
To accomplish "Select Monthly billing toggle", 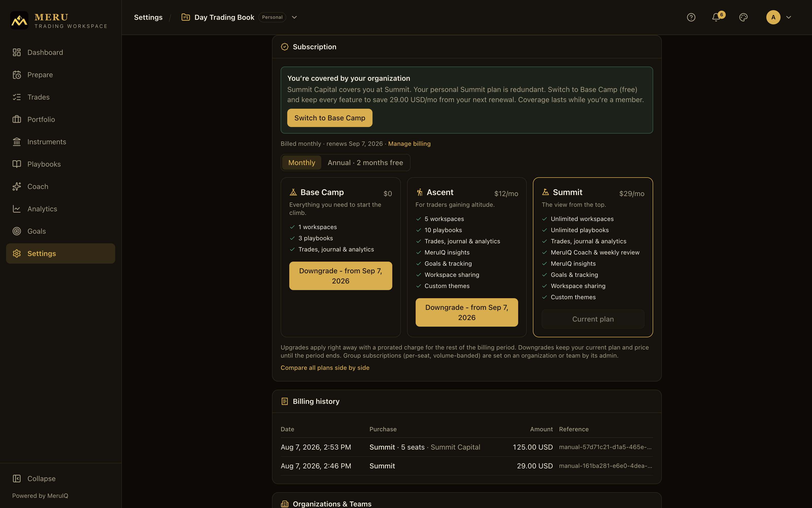I will (302, 163).
